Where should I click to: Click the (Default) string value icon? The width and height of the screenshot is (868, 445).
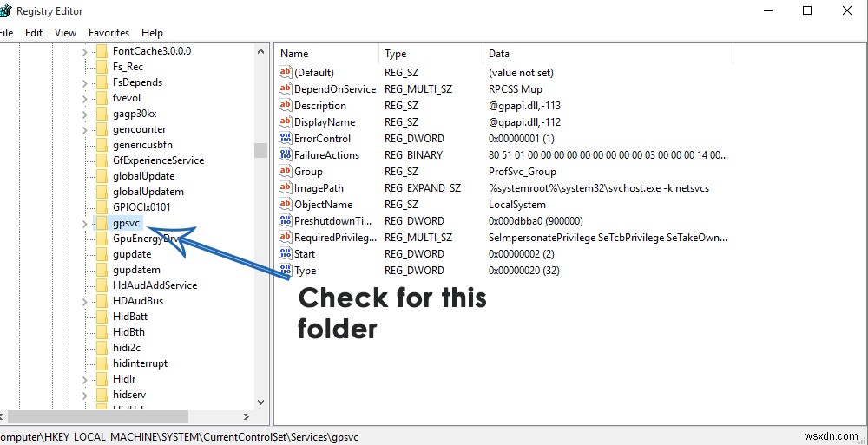(x=285, y=72)
